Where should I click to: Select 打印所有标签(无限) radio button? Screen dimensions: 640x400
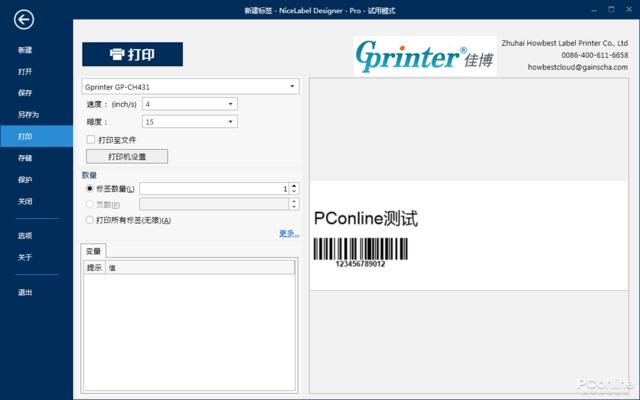coord(90,220)
